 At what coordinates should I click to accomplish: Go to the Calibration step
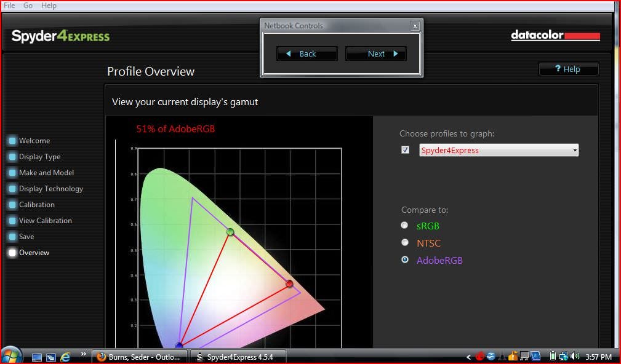pyautogui.click(x=37, y=205)
